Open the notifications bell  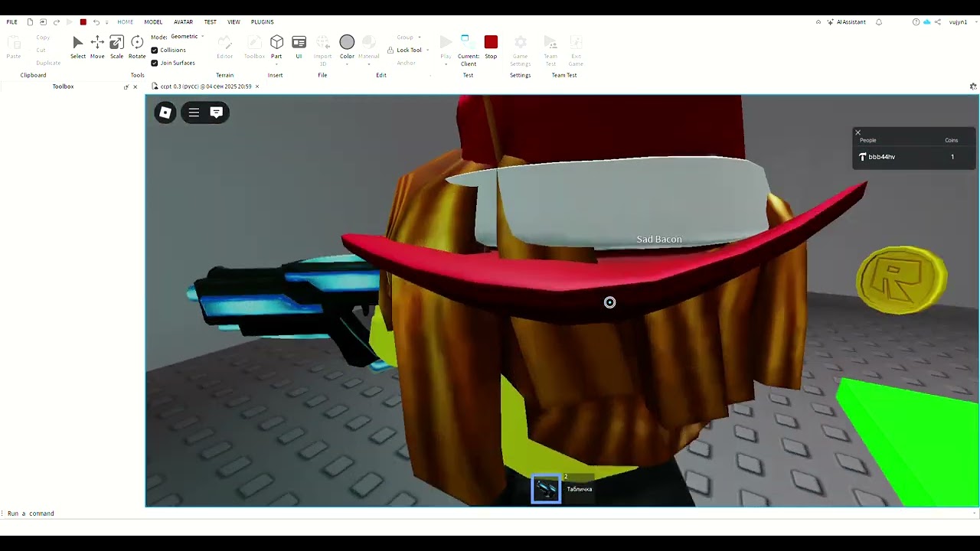879,22
